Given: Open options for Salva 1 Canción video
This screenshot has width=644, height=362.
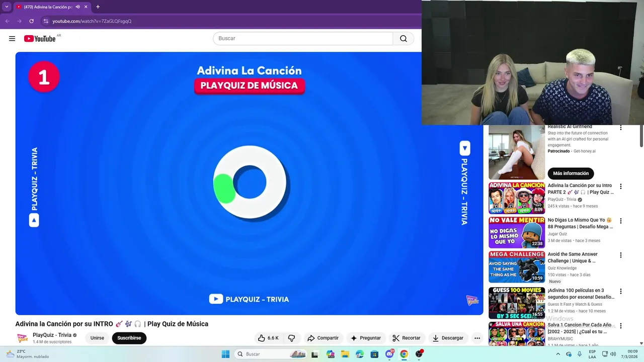Looking at the screenshot, I should (620, 326).
